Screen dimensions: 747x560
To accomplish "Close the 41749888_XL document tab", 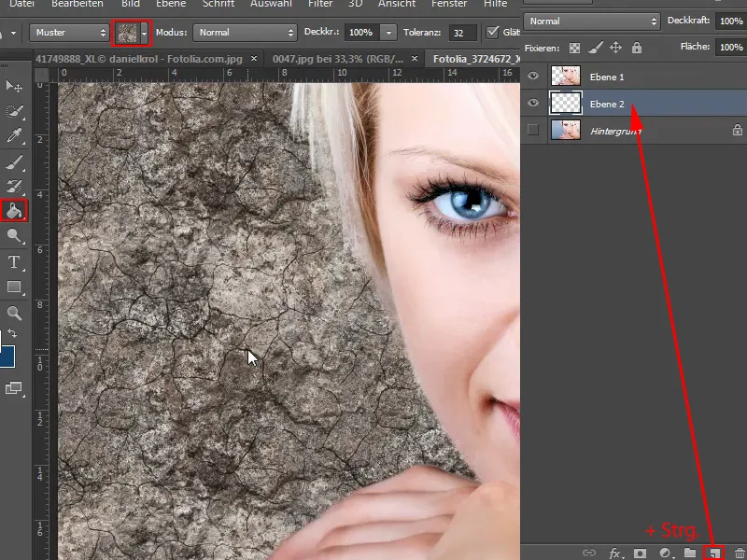I will point(254,59).
